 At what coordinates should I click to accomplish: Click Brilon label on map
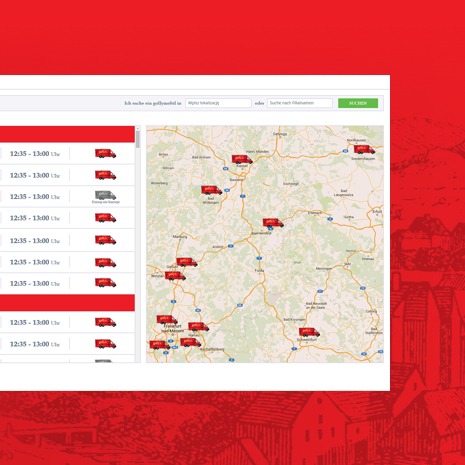click(163, 155)
